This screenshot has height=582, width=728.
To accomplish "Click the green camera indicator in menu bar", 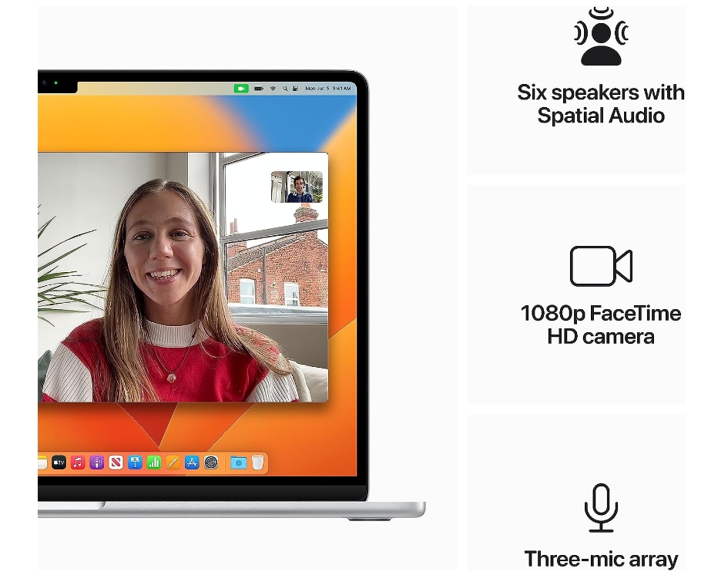I will pyautogui.click(x=241, y=89).
